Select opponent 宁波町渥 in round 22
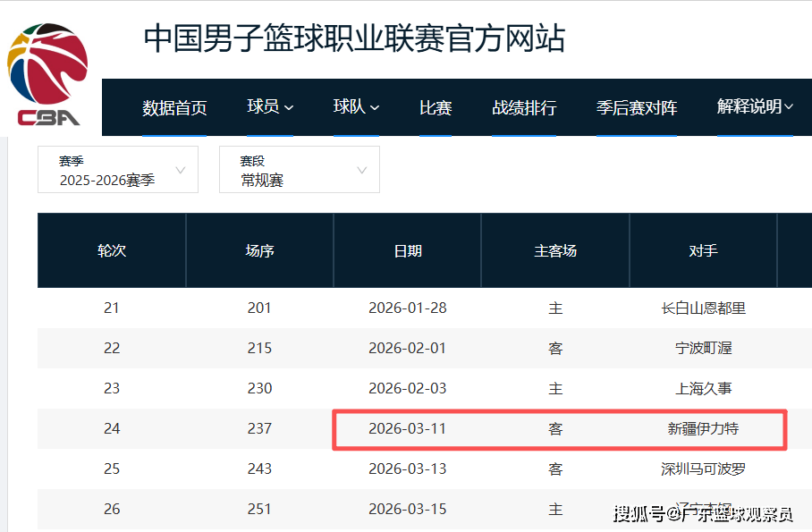Image resolution: width=812 pixels, height=532 pixels. [704, 349]
